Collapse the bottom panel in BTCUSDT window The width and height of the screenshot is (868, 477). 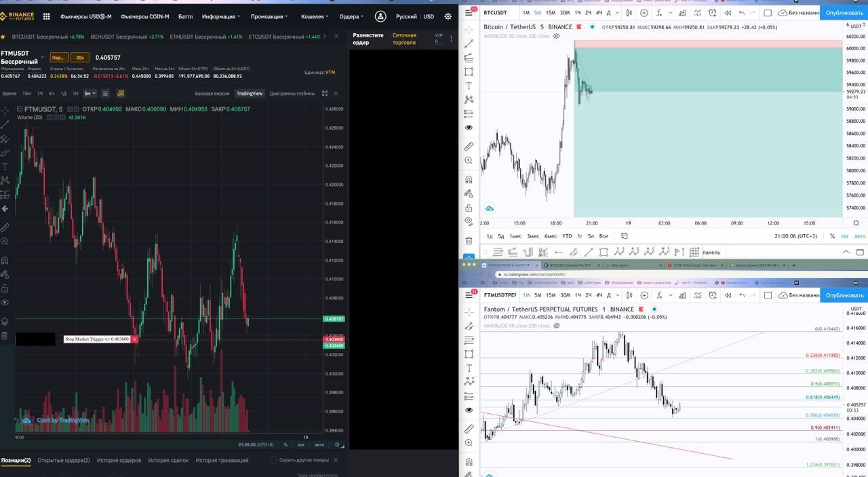coord(846,252)
